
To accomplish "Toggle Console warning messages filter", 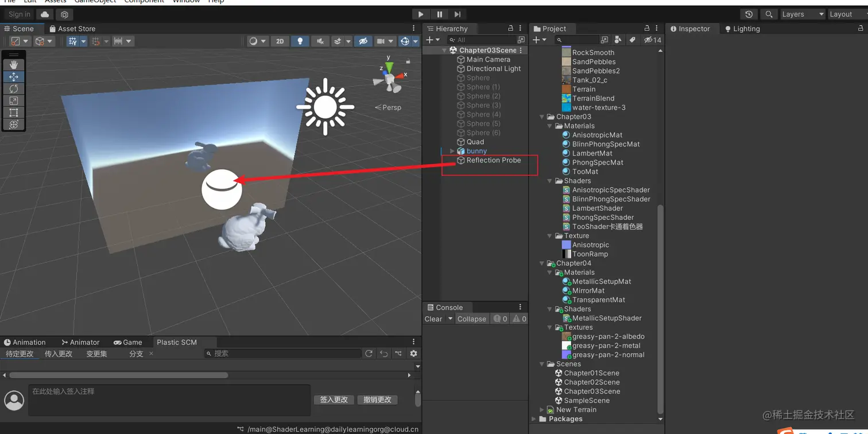I will (x=520, y=319).
